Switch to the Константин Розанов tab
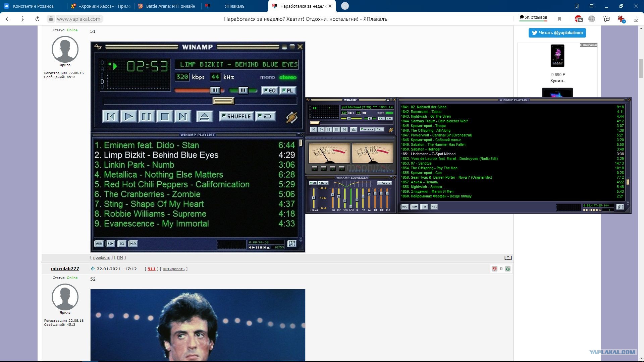 coord(33,6)
